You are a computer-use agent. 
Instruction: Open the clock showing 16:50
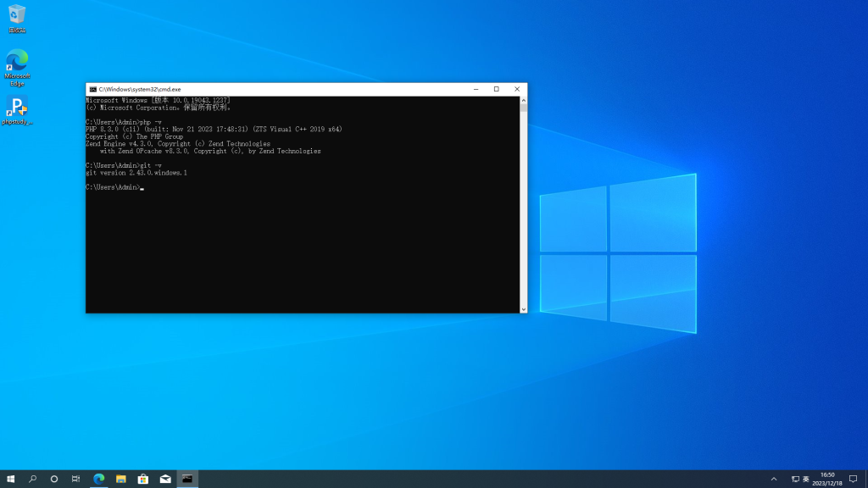click(x=827, y=480)
